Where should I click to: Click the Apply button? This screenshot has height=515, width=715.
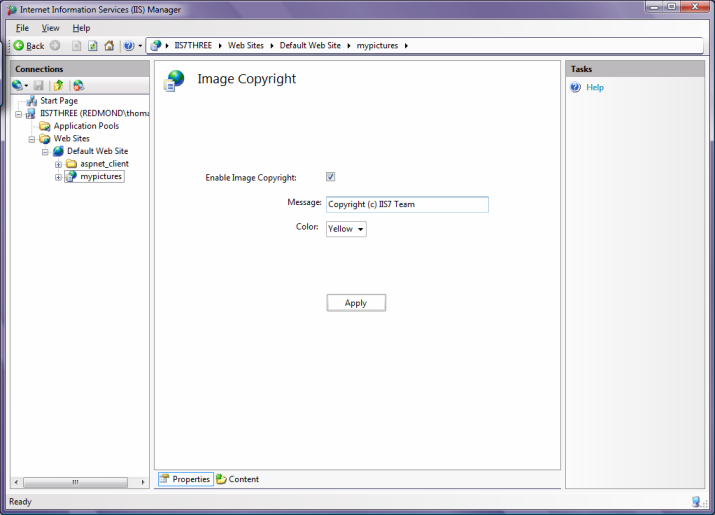(356, 303)
